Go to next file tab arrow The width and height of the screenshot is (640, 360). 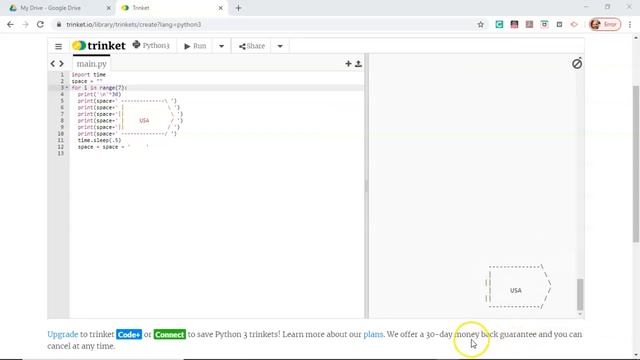[62, 64]
